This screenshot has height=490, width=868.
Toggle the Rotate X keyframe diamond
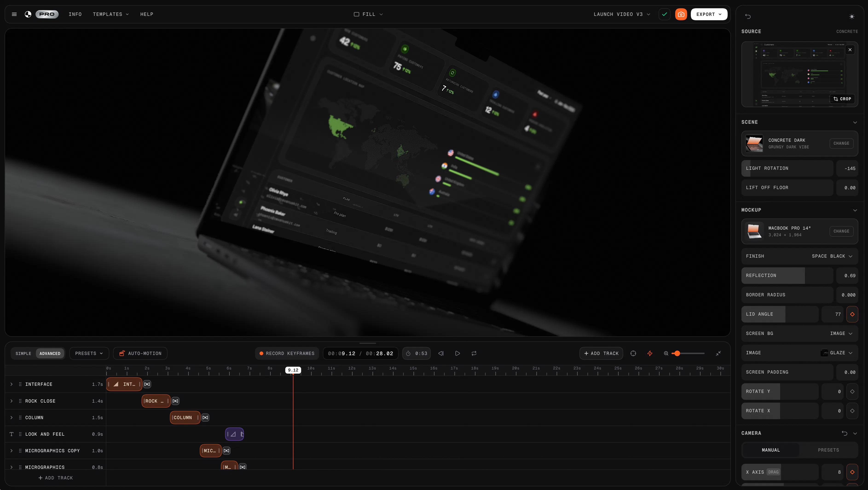click(x=852, y=411)
